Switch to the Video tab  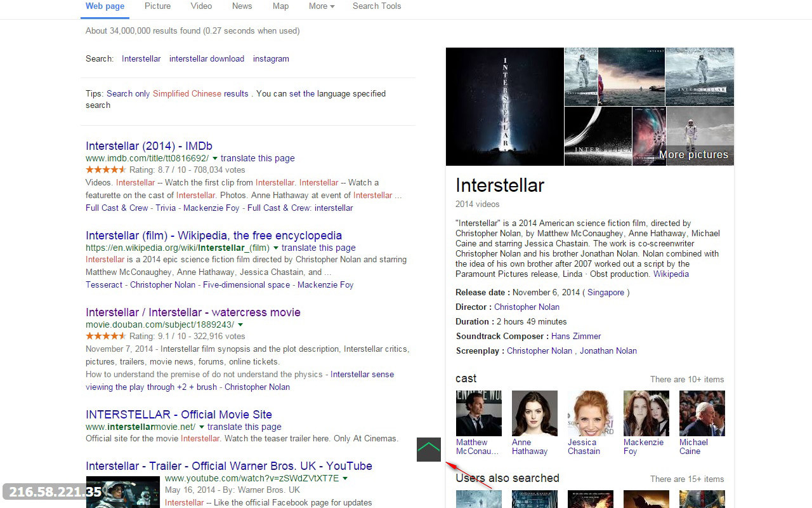coord(201,6)
